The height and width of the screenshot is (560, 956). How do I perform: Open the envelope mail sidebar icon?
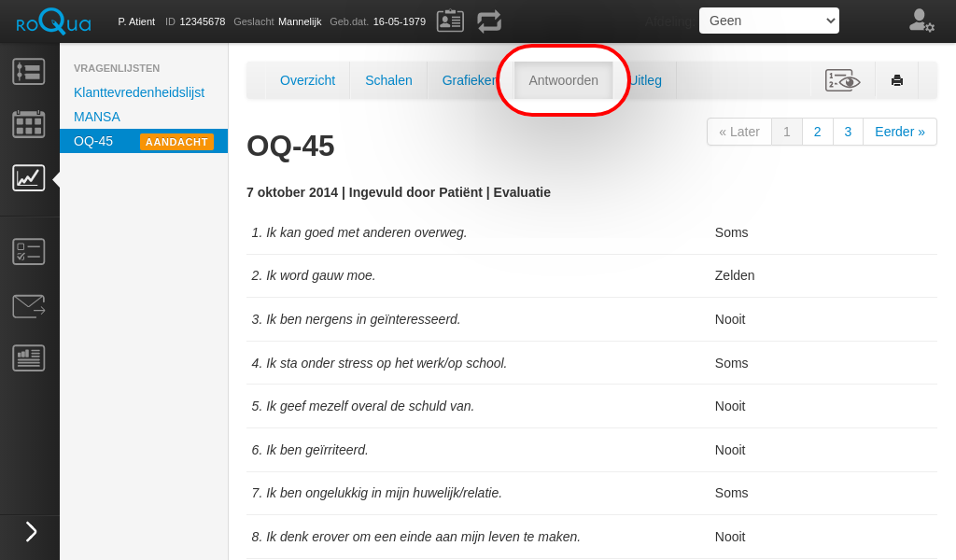[29, 306]
